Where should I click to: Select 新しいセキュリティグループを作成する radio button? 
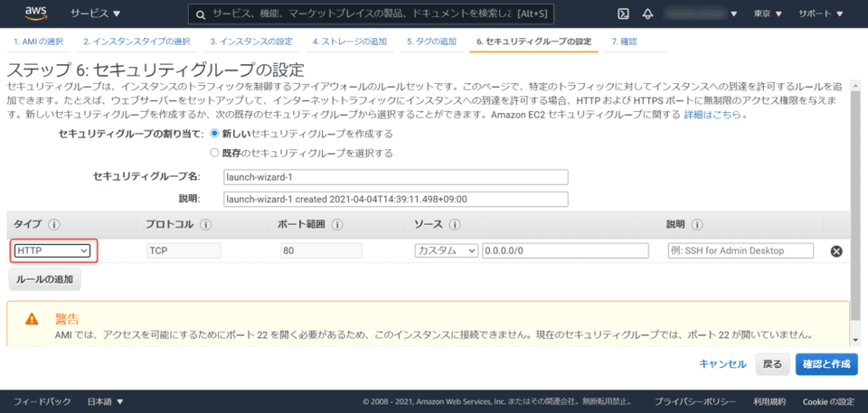point(214,134)
